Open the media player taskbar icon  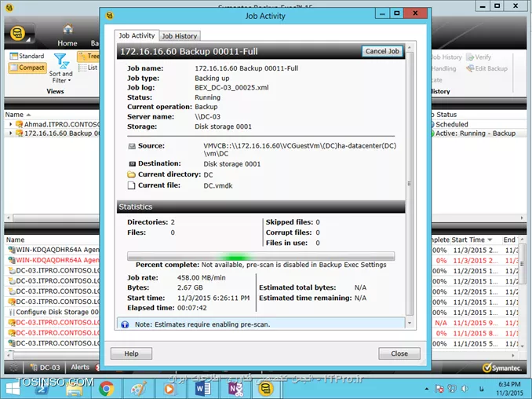point(170,389)
